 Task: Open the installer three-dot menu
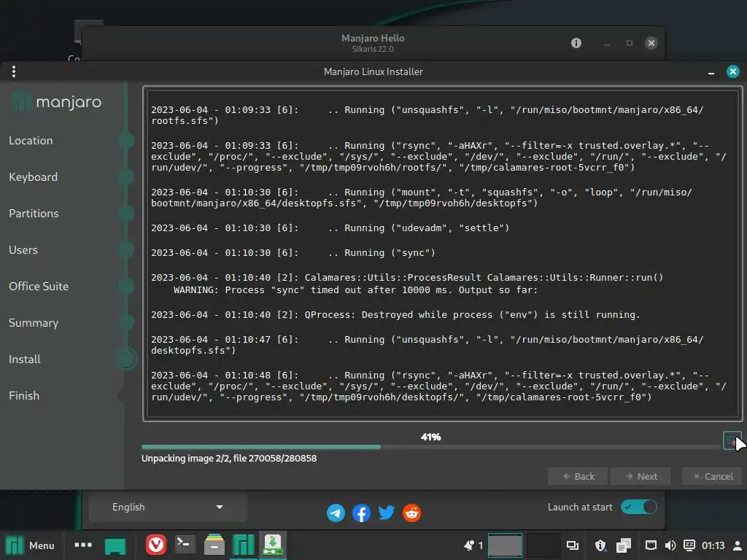click(14, 71)
